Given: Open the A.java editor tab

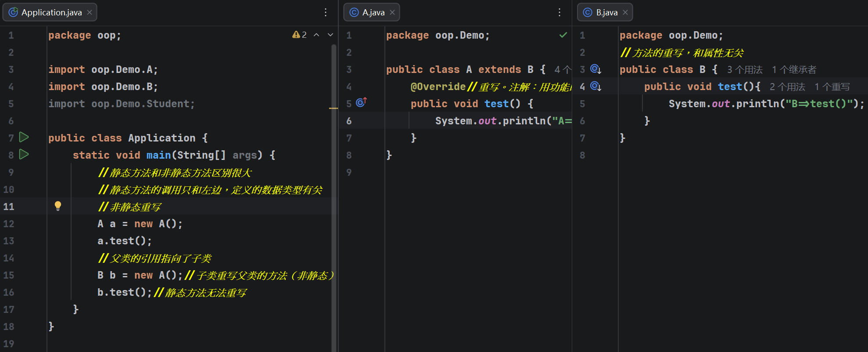Looking at the screenshot, I should click(371, 12).
